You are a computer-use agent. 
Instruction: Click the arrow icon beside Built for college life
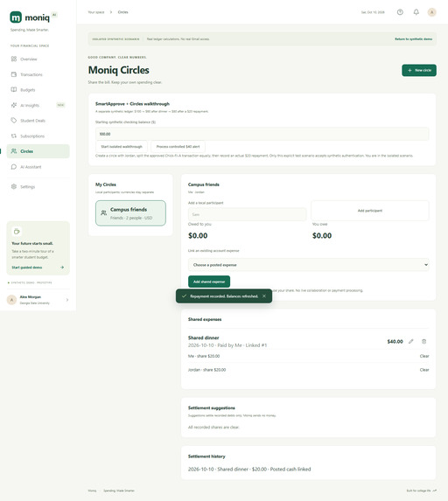click(x=434, y=491)
